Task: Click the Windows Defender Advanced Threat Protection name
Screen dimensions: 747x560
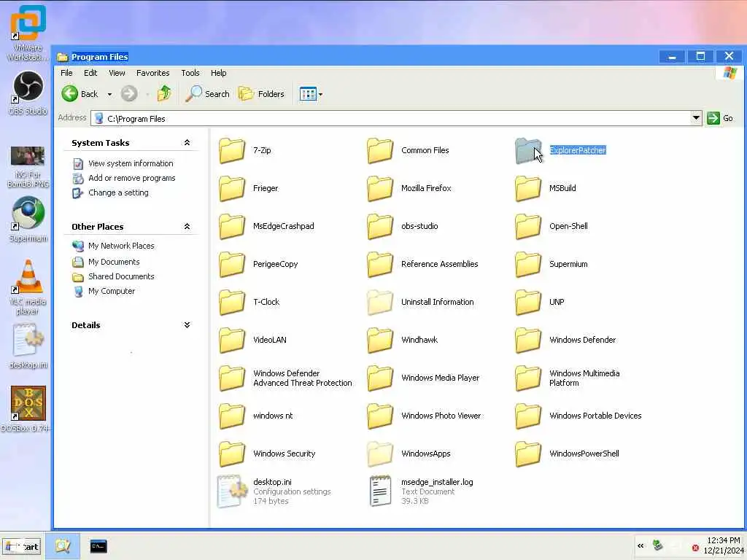Action: (x=303, y=378)
